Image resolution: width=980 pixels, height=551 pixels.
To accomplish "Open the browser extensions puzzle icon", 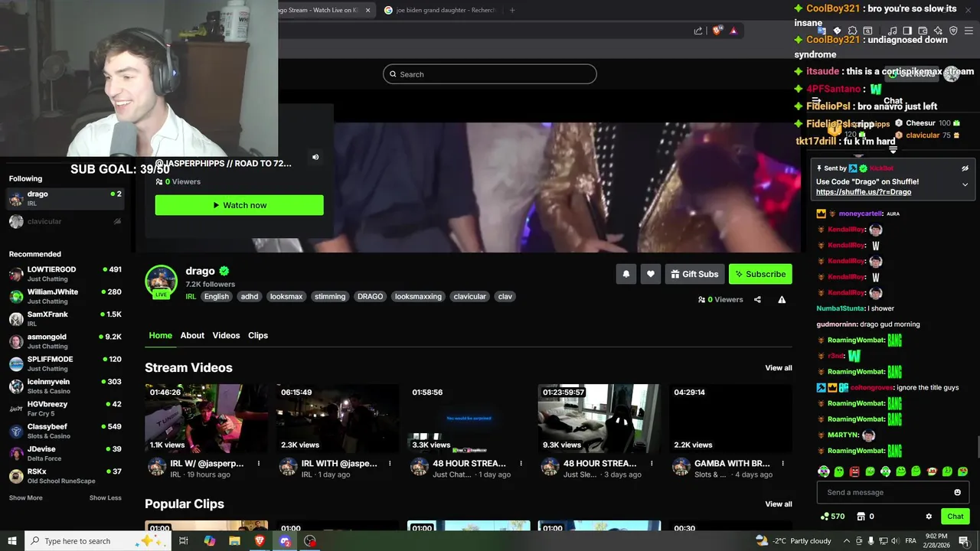I will (852, 31).
